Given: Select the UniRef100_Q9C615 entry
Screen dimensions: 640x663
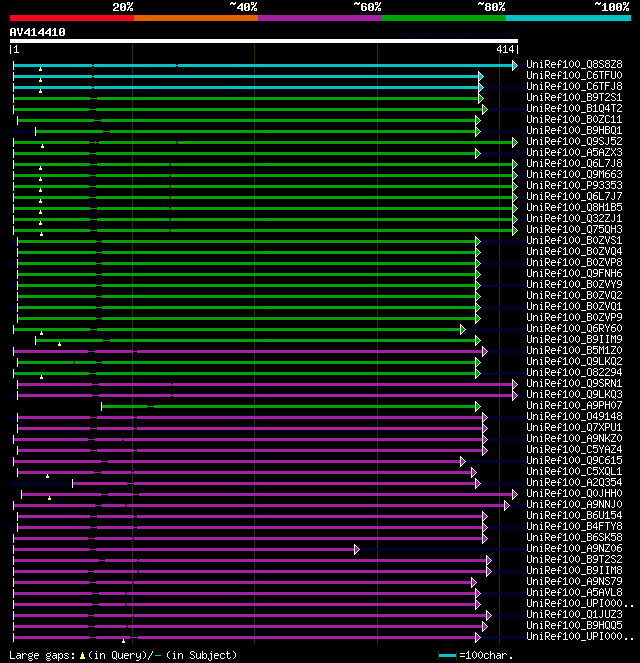Looking at the screenshot, I should click(574, 460).
